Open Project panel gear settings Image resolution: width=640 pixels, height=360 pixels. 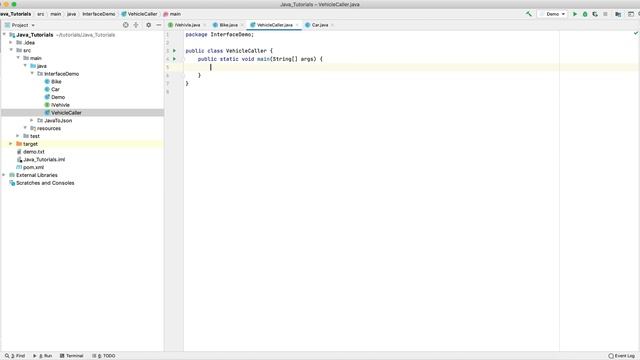(149, 25)
